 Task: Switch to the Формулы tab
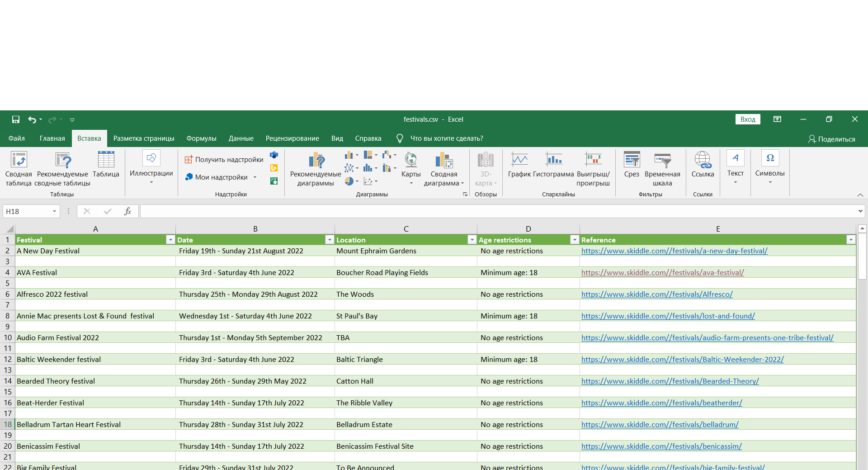click(202, 138)
